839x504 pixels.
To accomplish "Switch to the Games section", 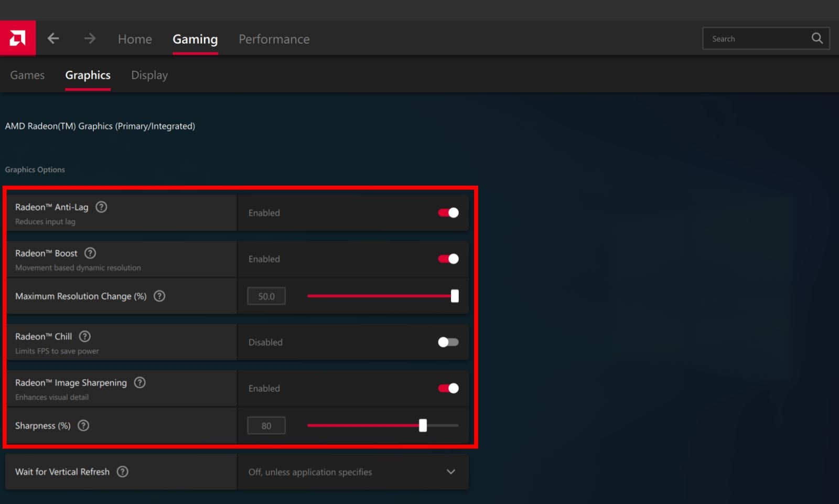I will [27, 75].
